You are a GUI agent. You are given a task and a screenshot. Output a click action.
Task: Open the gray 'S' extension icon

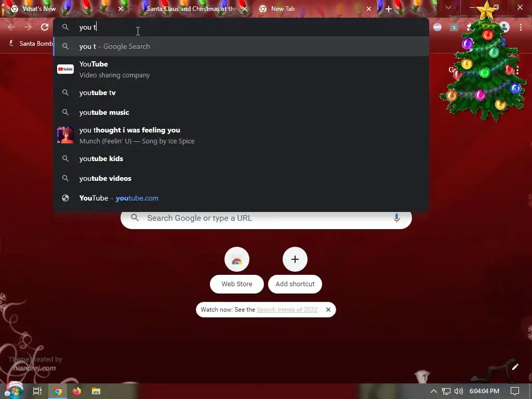(454, 27)
